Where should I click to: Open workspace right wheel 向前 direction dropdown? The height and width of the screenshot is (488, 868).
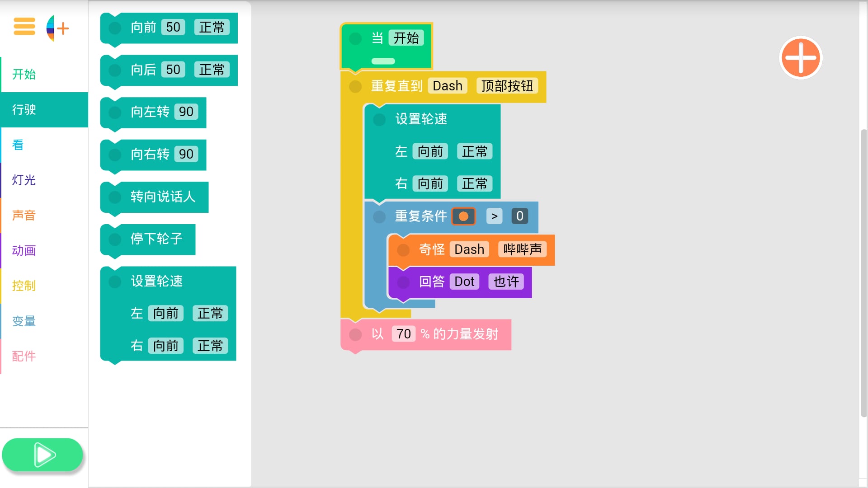coord(430,183)
